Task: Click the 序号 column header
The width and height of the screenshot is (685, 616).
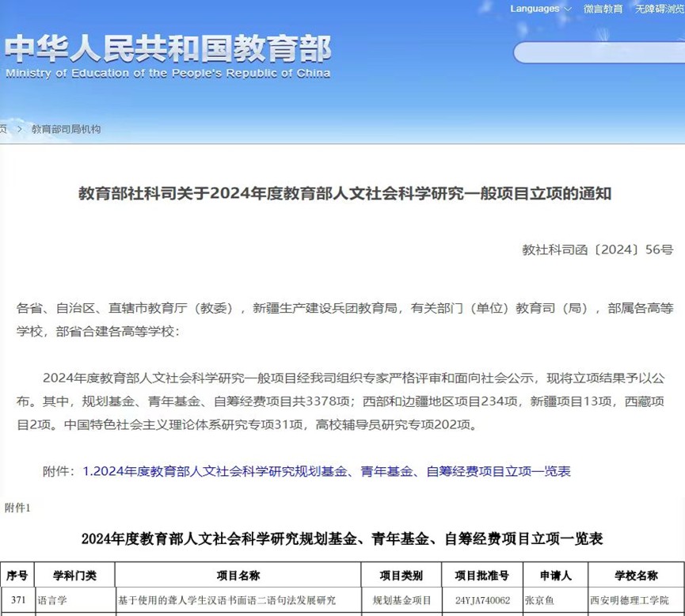Action: point(17,575)
